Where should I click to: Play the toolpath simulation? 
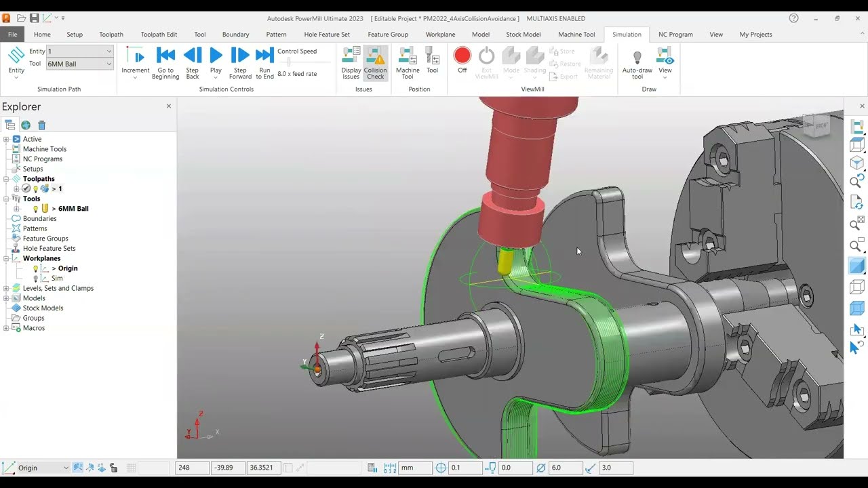pyautogui.click(x=216, y=63)
